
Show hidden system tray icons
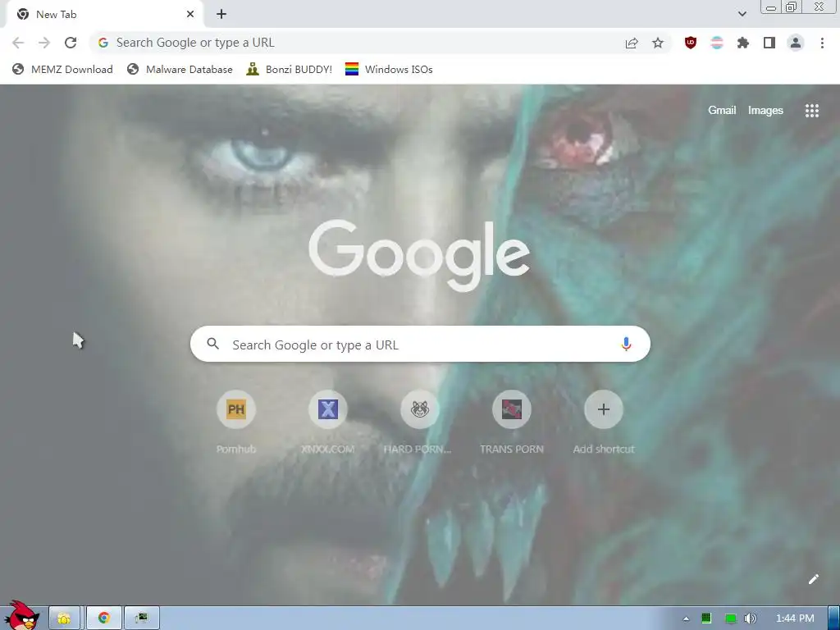pos(686,619)
